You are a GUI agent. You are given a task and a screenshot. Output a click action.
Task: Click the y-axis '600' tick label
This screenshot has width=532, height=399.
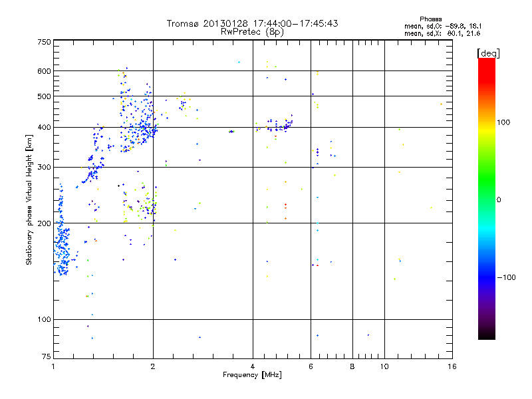pos(44,71)
